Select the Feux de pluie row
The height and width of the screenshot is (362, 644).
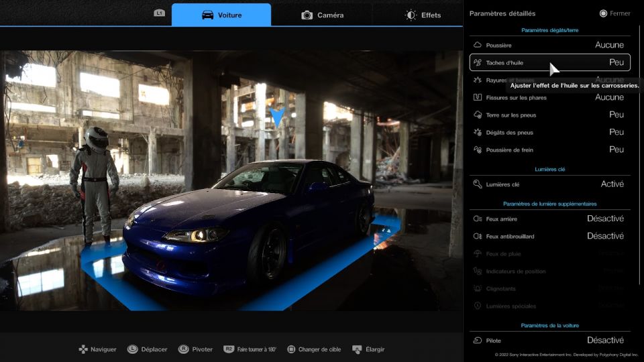pos(549,253)
